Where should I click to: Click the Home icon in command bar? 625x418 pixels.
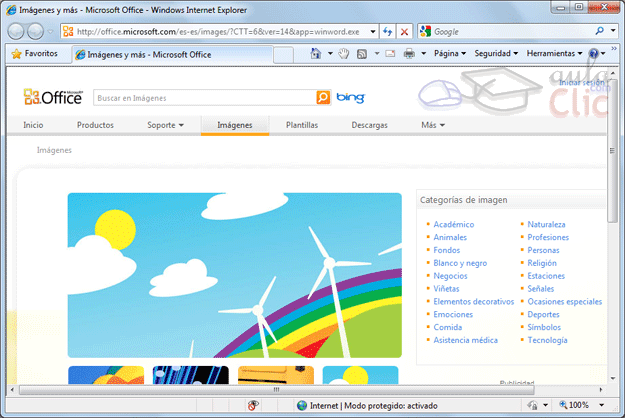[x=316, y=53]
